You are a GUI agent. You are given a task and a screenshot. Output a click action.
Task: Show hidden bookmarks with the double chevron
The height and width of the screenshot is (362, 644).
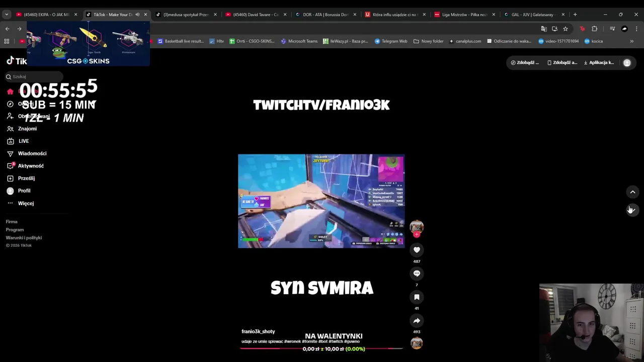click(632, 41)
